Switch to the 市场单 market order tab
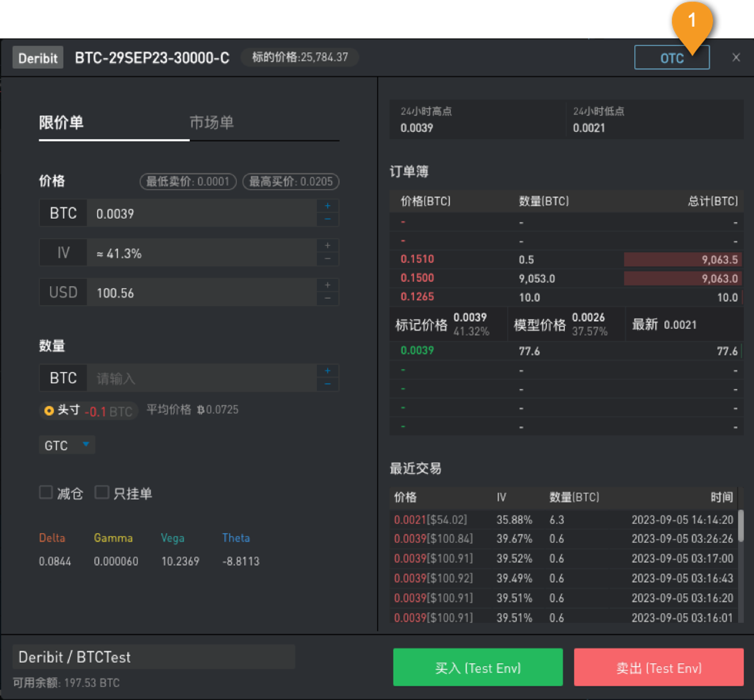Viewport: 754px width, 700px height. [x=211, y=123]
